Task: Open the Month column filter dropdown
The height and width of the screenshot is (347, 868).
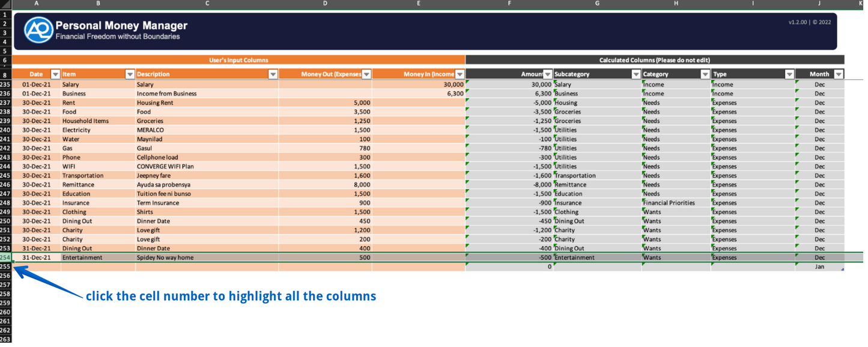Action: point(839,74)
